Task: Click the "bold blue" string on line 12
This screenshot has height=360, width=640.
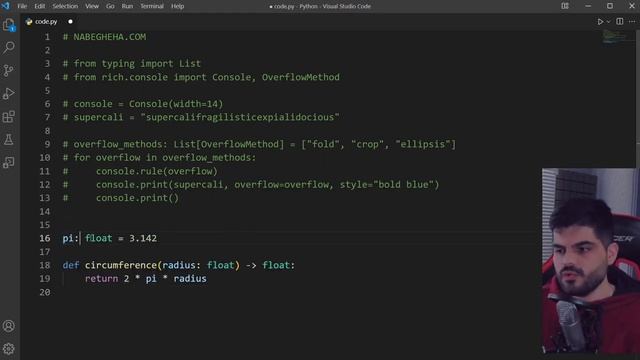Action: (403, 185)
